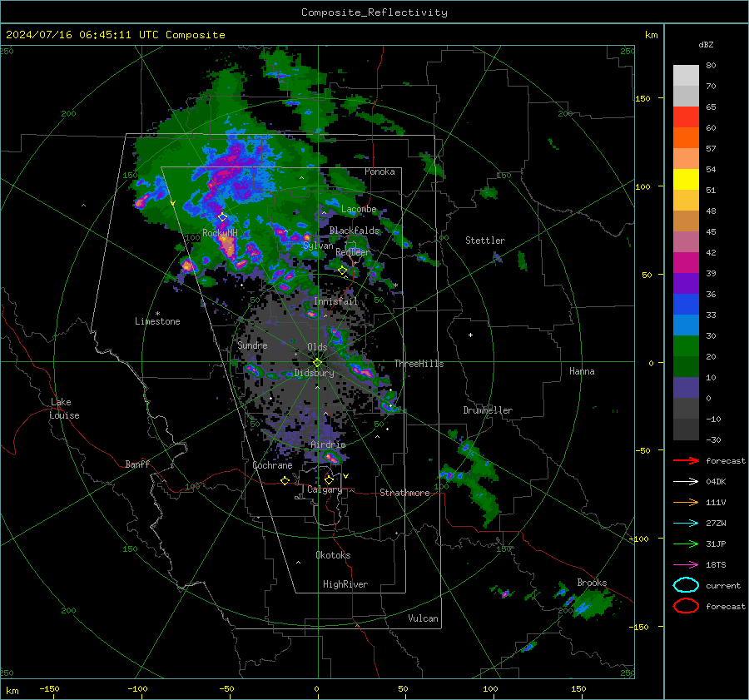
Task: Click the purple 10 dBZ color swatch
Action: coord(686,388)
